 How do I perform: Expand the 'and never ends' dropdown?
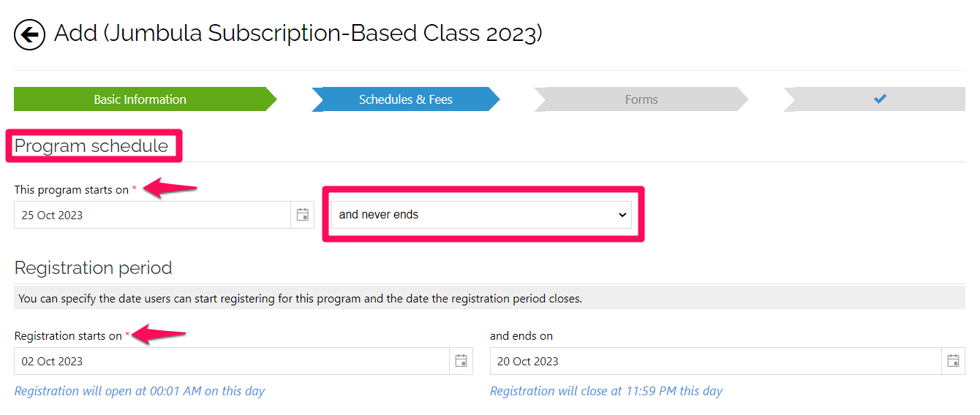click(x=481, y=215)
